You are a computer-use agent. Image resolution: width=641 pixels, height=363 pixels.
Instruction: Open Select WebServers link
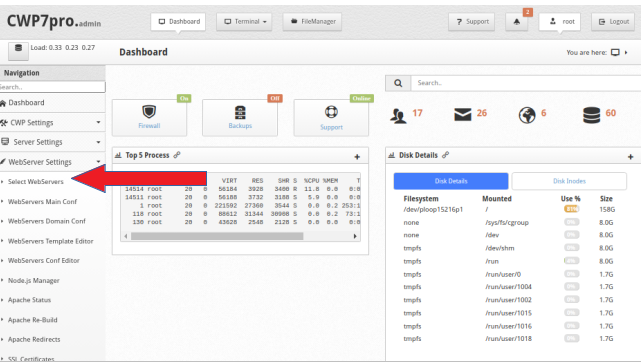[x=36, y=182]
